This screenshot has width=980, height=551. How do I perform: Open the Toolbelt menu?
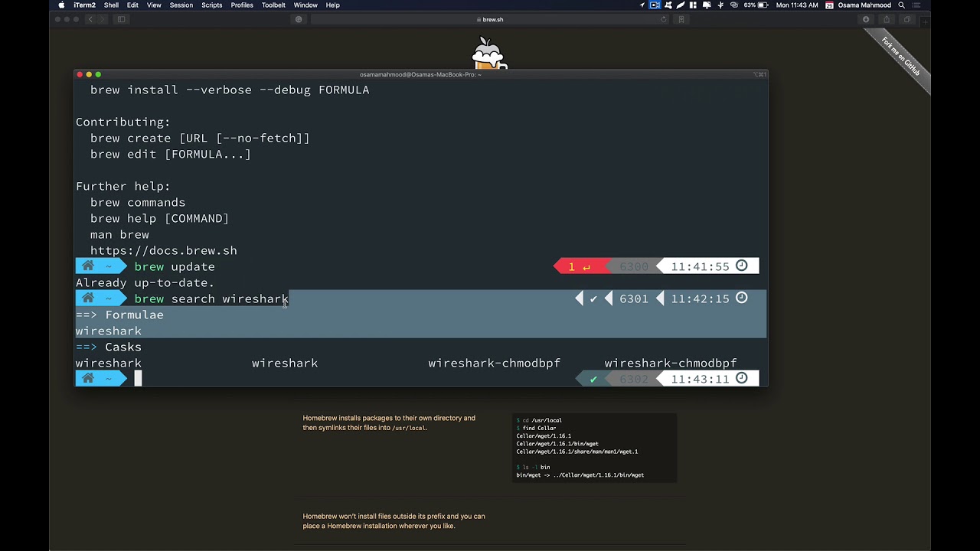click(x=273, y=5)
